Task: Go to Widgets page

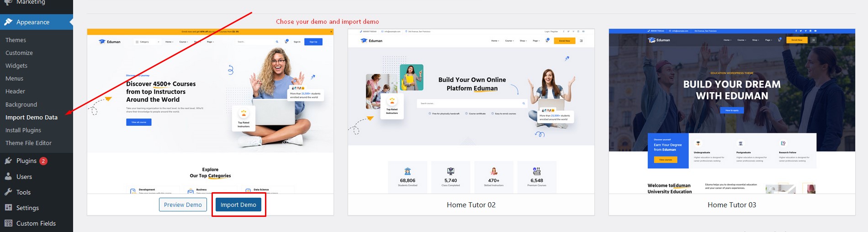Action: coord(16,66)
